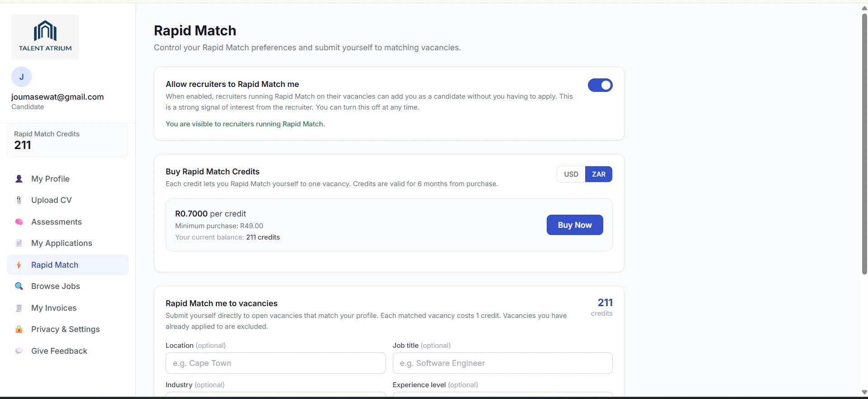Click the 'Industry (optional)' label

pyautogui.click(x=195, y=385)
